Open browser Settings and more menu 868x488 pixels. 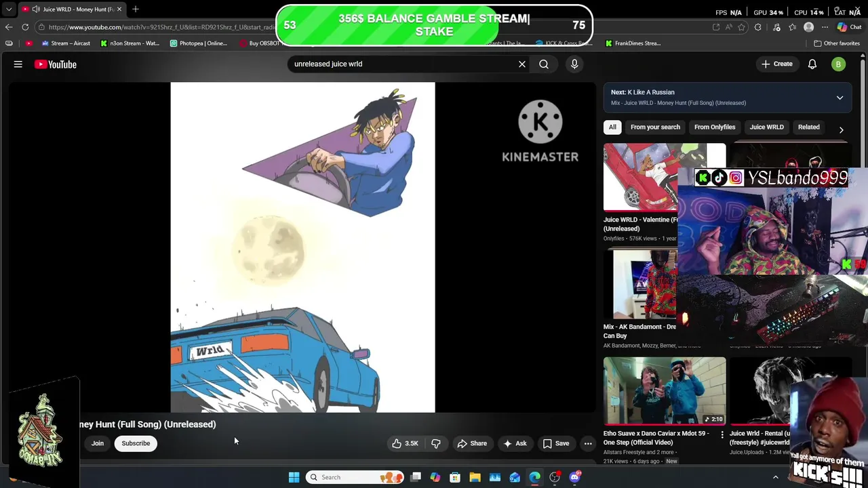[x=825, y=27]
